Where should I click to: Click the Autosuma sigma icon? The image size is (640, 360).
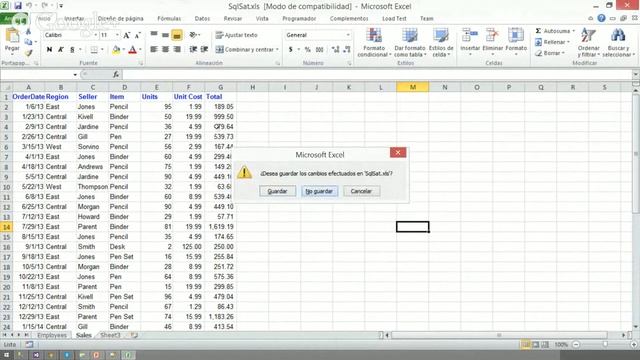(x=538, y=31)
